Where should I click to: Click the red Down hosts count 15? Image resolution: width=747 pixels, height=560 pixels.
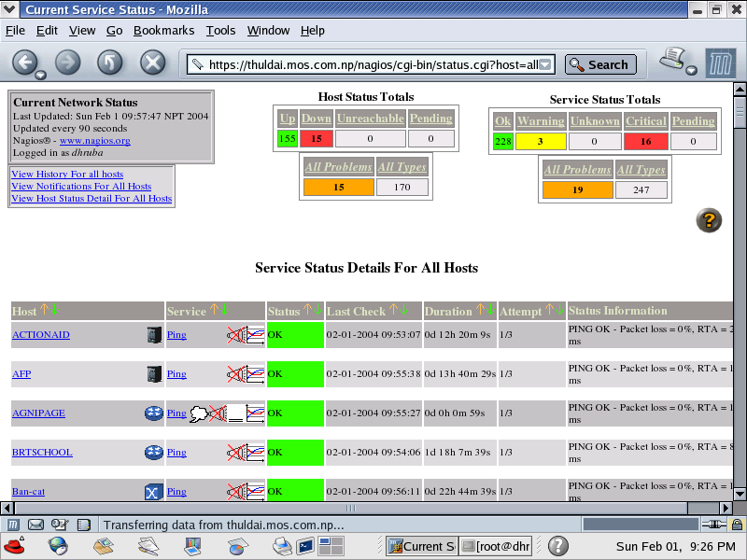point(317,138)
